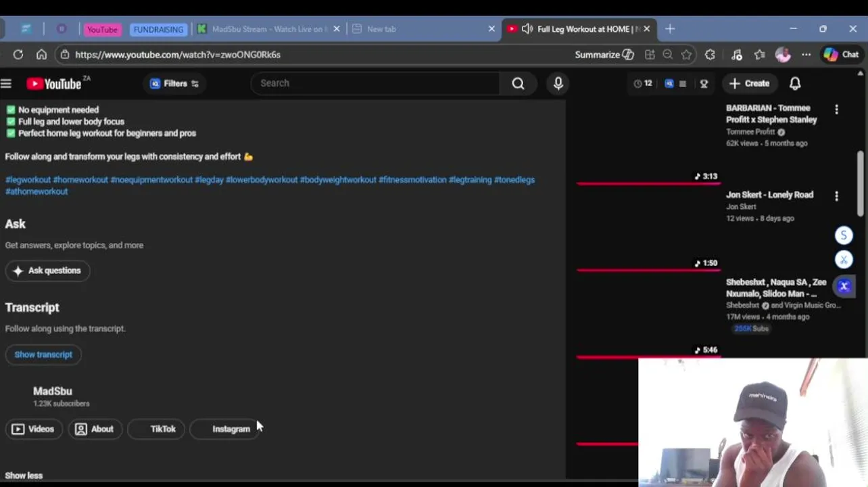
Task: Click the list icon beside the trophy
Action: [683, 83]
